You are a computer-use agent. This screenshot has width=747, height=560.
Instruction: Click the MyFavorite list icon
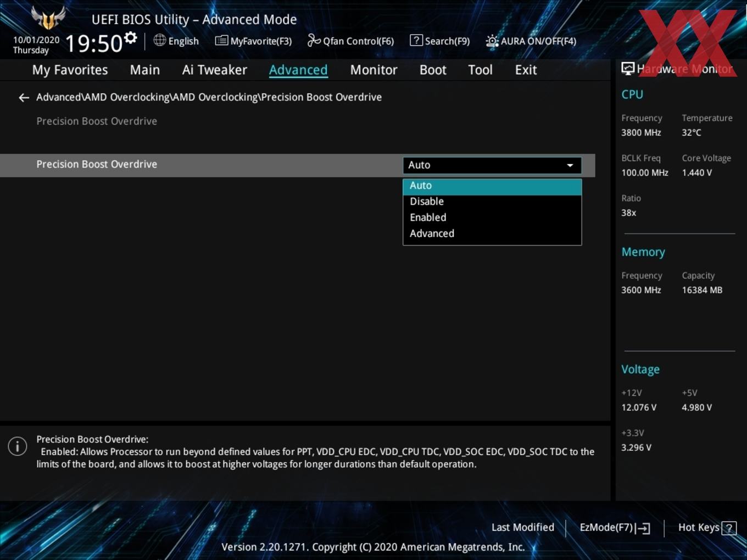221,41
